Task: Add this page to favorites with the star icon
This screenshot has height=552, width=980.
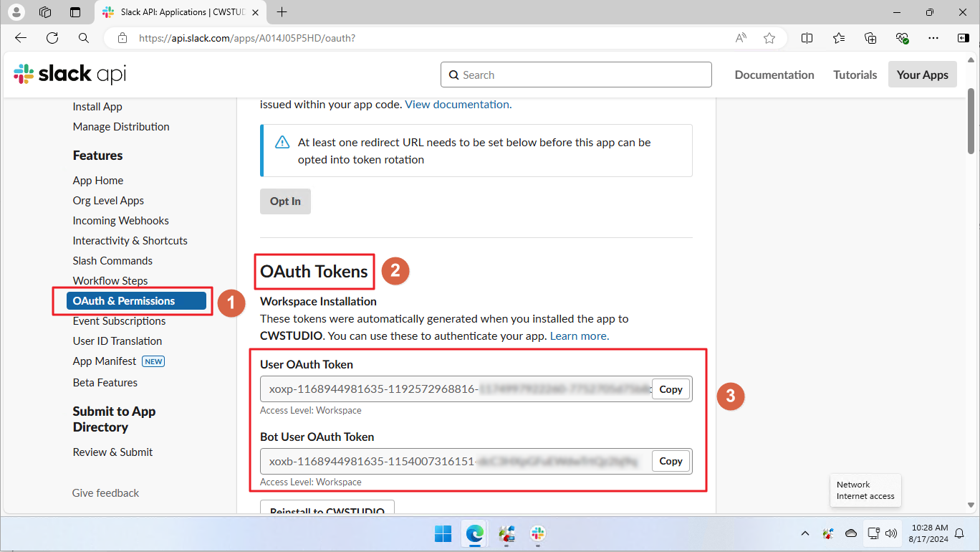Action: click(769, 38)
